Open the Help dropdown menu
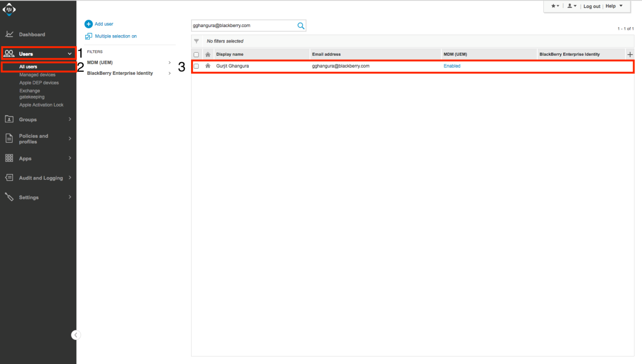 (614, 6)
